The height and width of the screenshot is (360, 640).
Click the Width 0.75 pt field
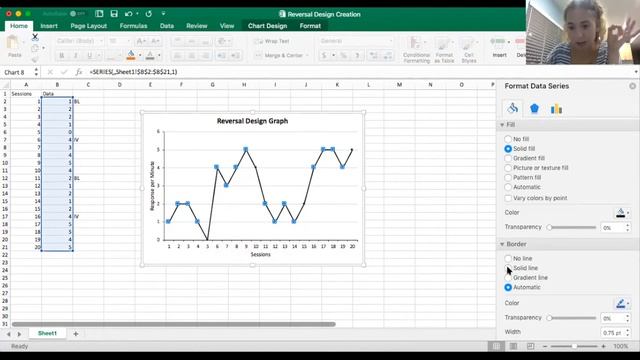coord(612,333)
